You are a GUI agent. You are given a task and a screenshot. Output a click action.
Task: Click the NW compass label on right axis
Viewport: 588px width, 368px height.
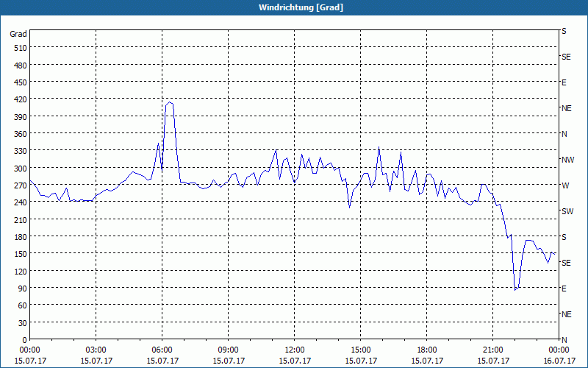click(x=567, y=160)
